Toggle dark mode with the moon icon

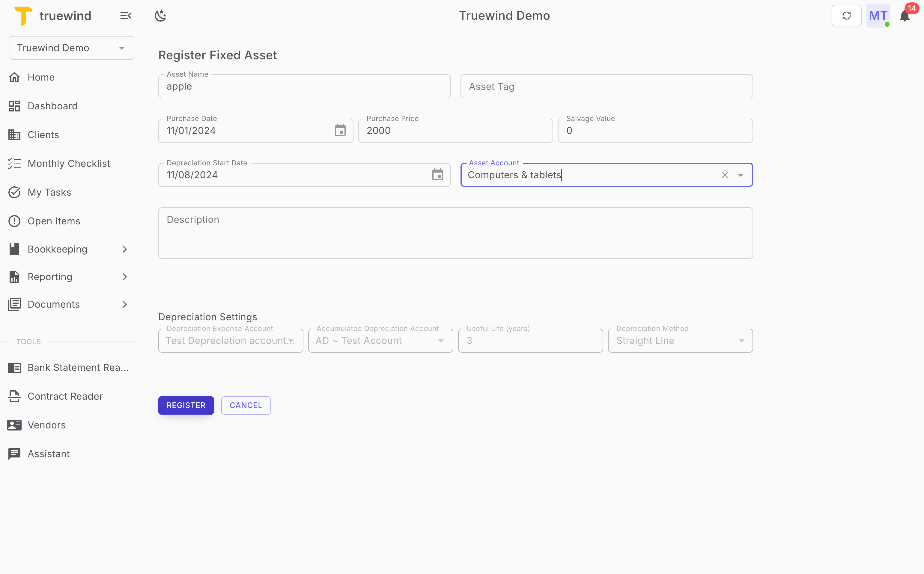160,15
